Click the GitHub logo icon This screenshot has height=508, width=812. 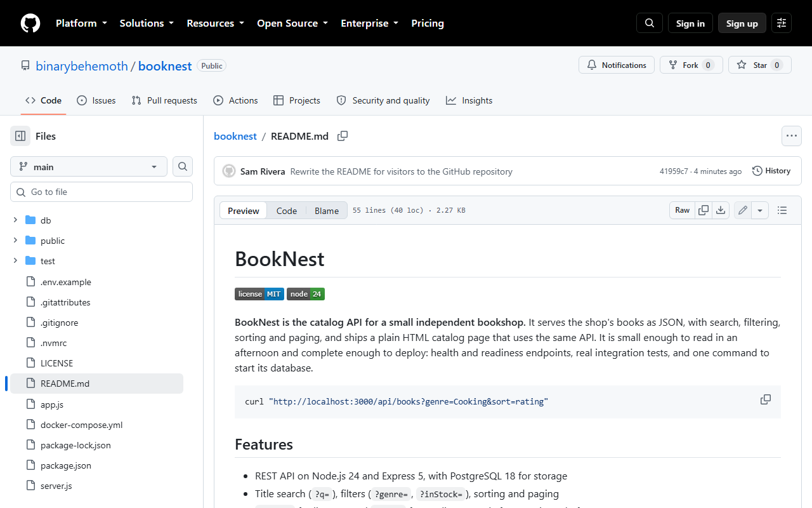coord(30,23)
